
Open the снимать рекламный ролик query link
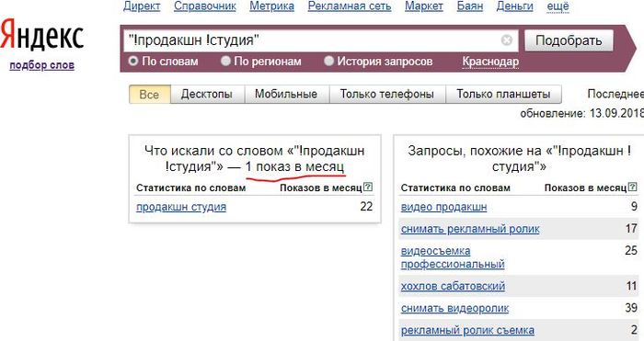pos(470,229)
